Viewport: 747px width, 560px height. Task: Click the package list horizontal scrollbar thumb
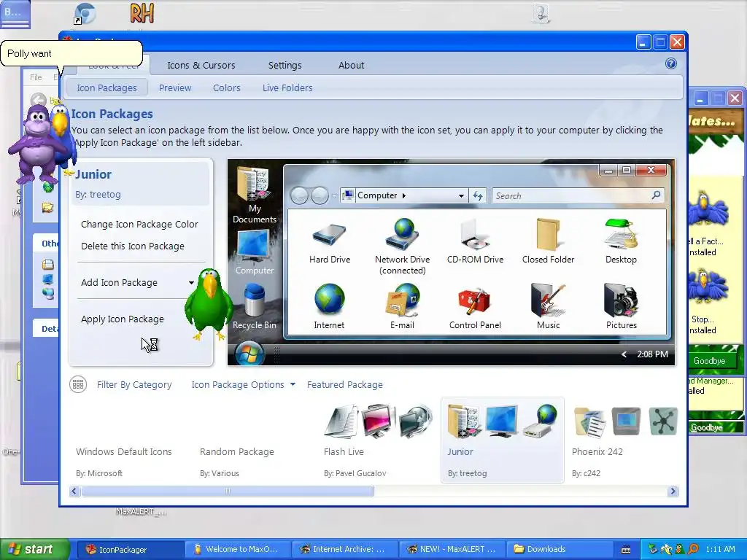click(x=228, y=491)
